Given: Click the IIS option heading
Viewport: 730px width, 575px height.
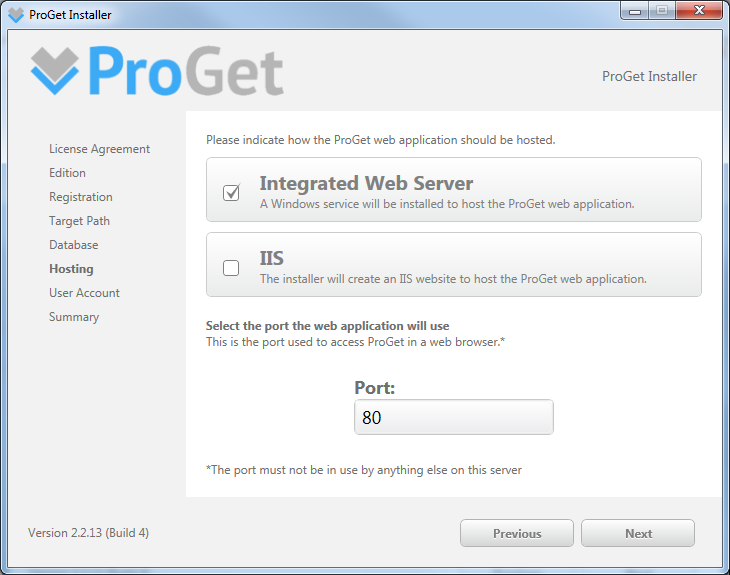Looking at the screenshot, I should pos(271,258).
